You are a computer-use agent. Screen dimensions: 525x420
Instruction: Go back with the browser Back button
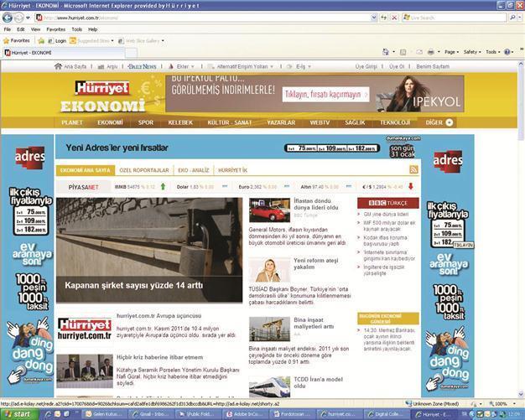[x=8, y=18]
